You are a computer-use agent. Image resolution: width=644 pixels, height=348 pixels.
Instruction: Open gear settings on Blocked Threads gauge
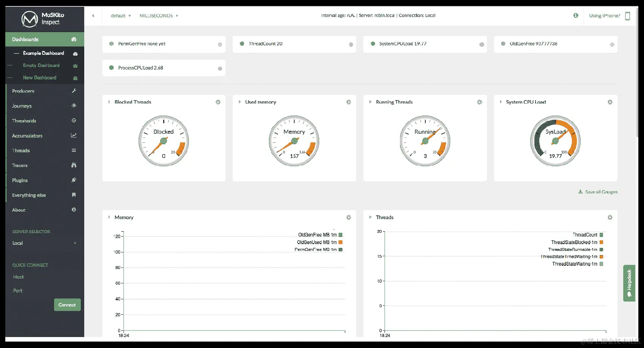(x=218, y=102)
